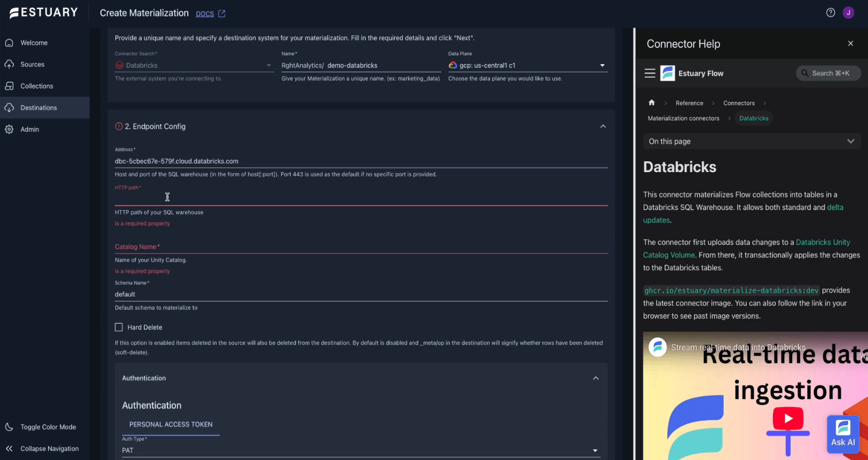Open the hamburger menu in help docs
This screenshot has width=868, height=460.
click(x=650, y=73)
